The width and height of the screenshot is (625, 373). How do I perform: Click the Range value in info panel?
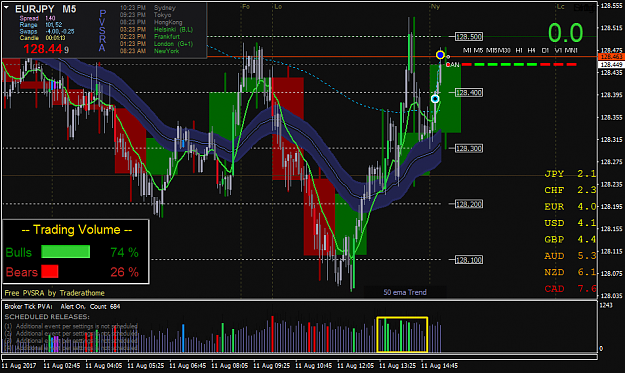pos(54,25)
